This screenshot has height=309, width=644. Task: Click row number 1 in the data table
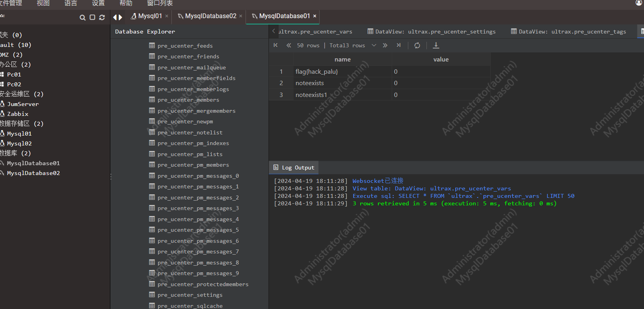[281, 71]
